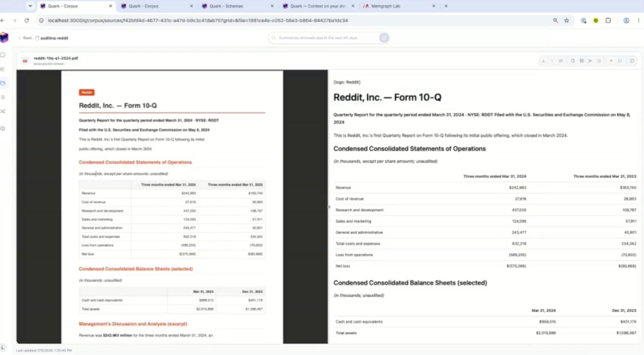Screen dimensions: 644x355
Task: Open the info circle icon in file toolbar
Action: [x=632, y=61]
